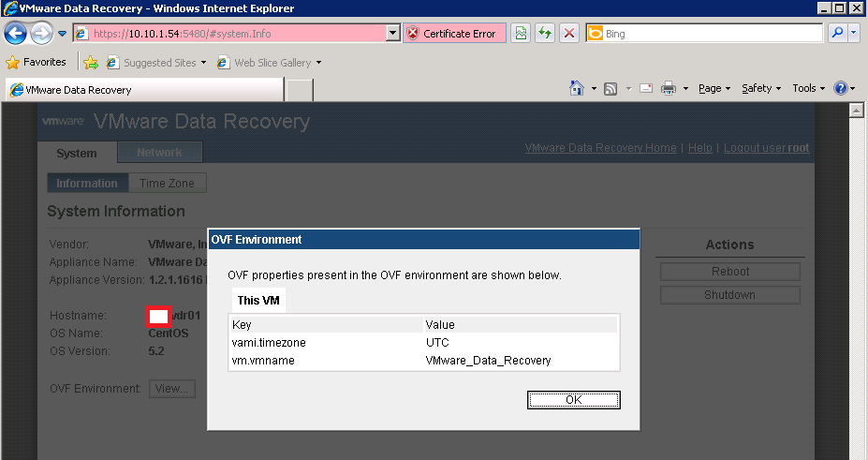Click the browser Back arrow button
868x460 pixels.
tap(16, 34)
